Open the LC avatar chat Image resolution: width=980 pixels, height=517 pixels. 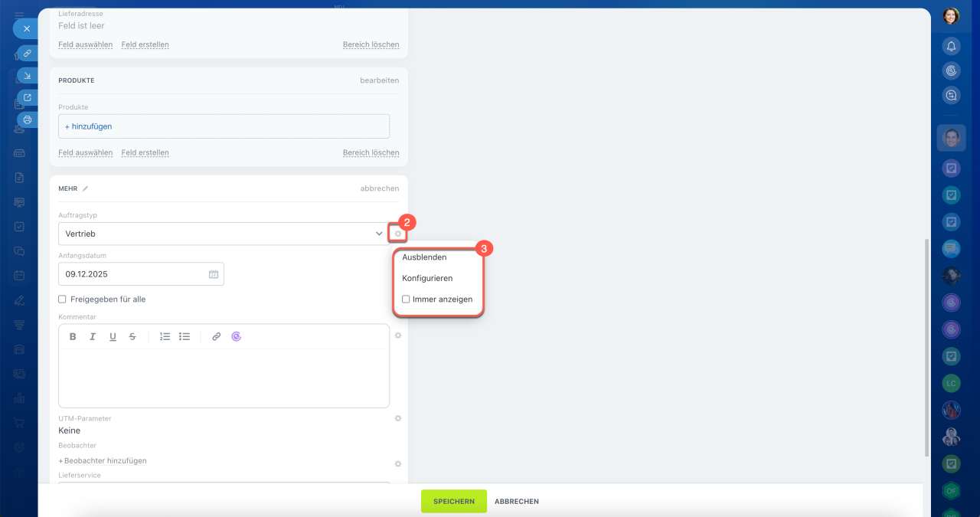point(951,382)
